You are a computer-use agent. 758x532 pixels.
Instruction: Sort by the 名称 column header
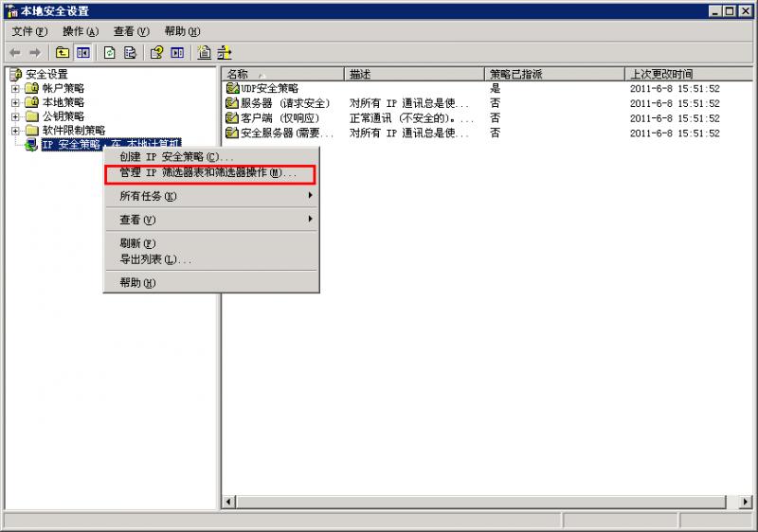point(282,74)
